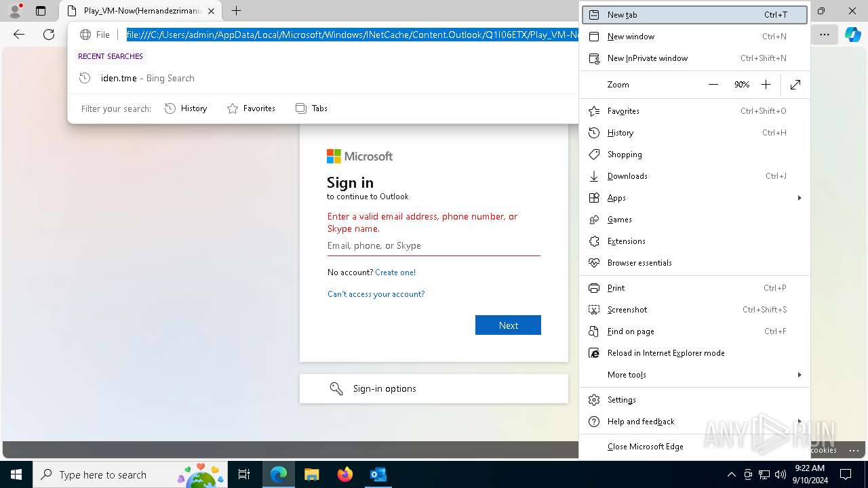Open Task View on taskbar
The image size is (868, 488).
[x=244, y=474]
